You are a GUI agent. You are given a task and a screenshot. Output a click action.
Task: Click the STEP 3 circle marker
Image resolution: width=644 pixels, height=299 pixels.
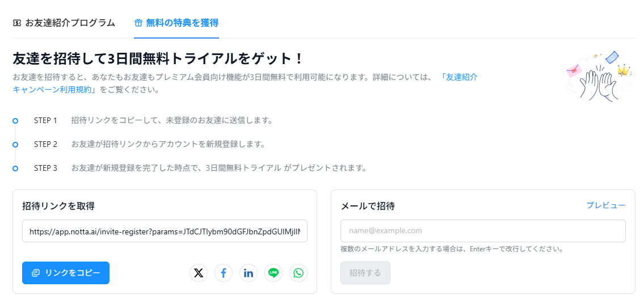(x=15, y=169)
